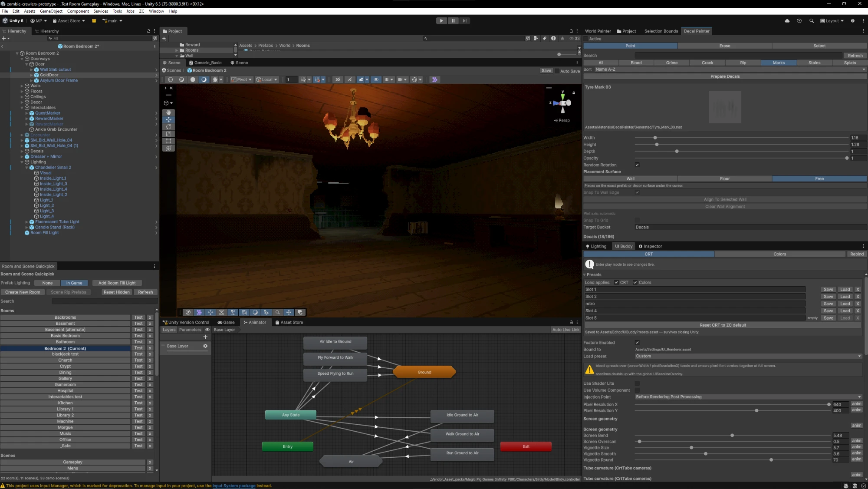This screenshot has height=489, width=868.
Task: Switch to the World Painter tab
Action: coord(598,31)
